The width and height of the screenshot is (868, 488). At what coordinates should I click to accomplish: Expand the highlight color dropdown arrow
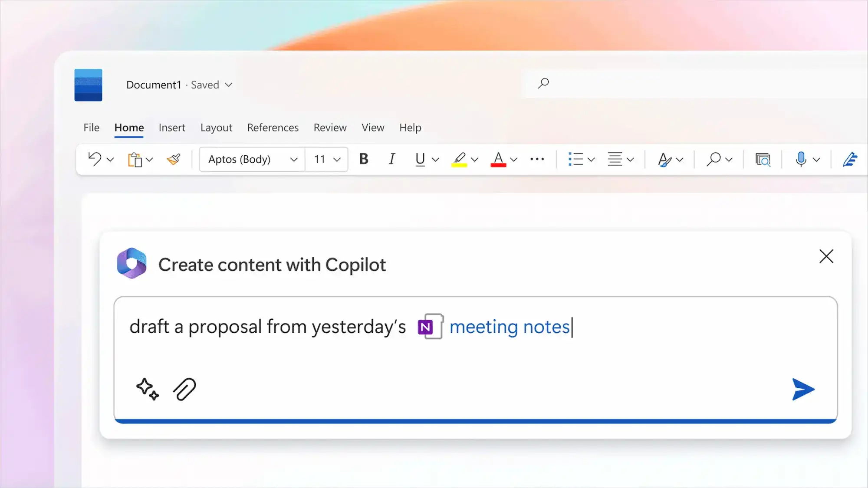(474, 160)
